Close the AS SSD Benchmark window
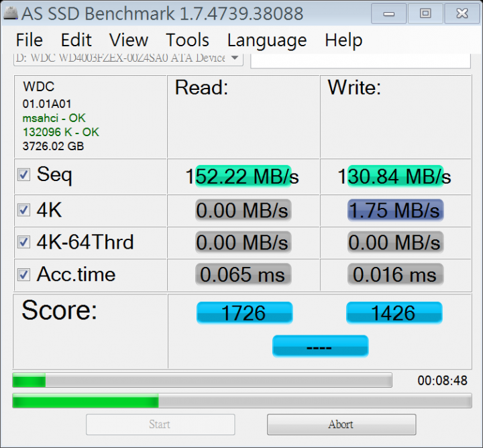The width and height of the screenshot is (483, 448). coord(462,13)
